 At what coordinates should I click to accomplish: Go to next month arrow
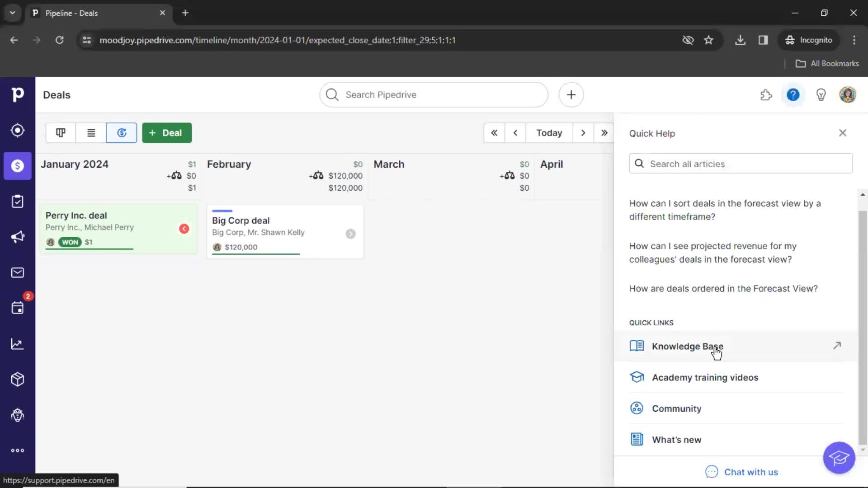point(583,133)
